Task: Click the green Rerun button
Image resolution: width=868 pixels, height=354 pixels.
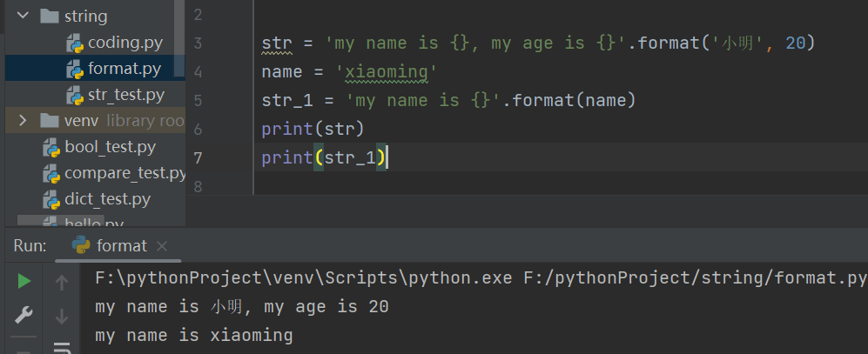Action: 24,281
